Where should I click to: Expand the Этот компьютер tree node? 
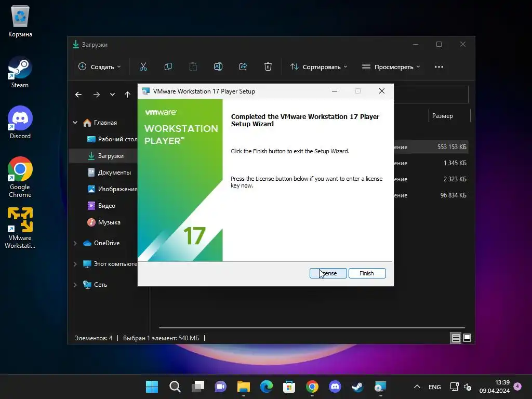click(x=75, y=264)
